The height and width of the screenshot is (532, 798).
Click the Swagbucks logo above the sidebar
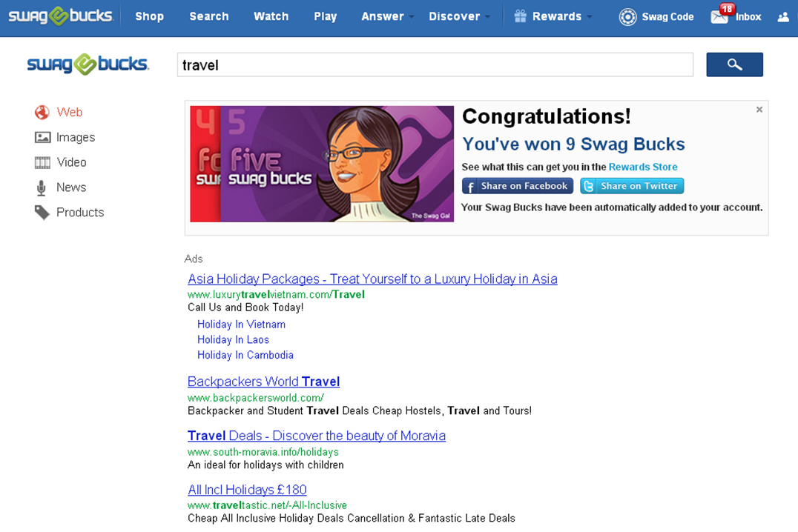click(87, 65)
